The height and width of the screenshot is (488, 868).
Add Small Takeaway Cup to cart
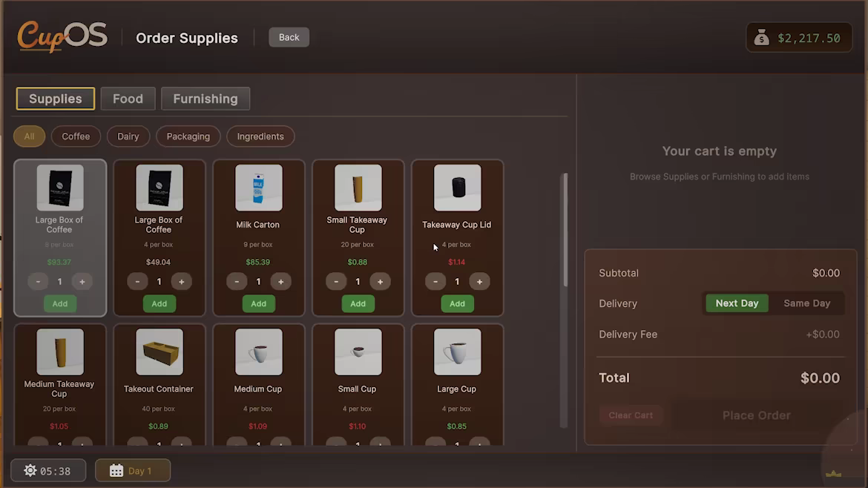358,304
